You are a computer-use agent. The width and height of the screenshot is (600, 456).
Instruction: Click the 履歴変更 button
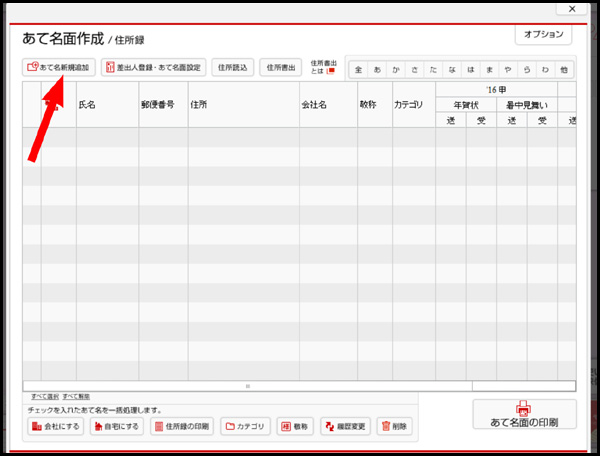click(346, 426)
